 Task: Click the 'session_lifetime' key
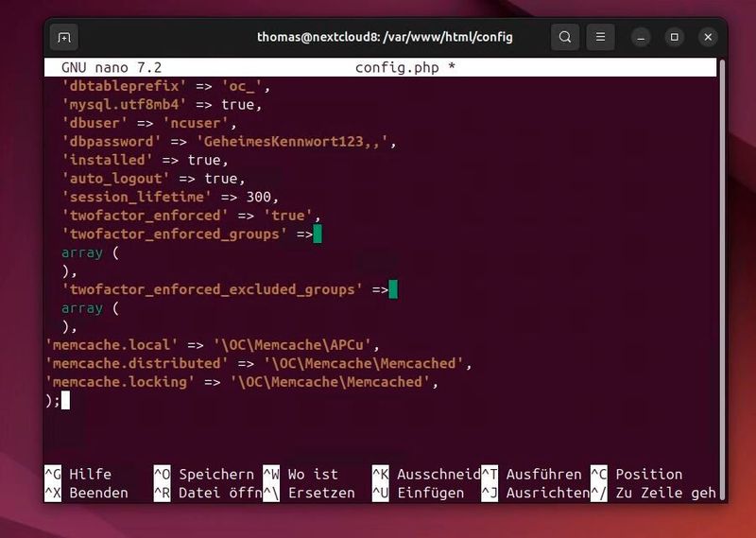point(136,197)
